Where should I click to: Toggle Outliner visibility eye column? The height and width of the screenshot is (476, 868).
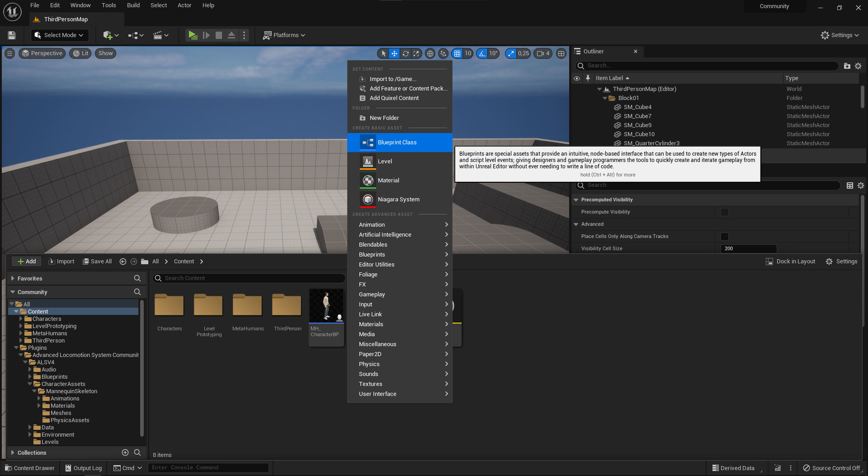pos(577,78)
